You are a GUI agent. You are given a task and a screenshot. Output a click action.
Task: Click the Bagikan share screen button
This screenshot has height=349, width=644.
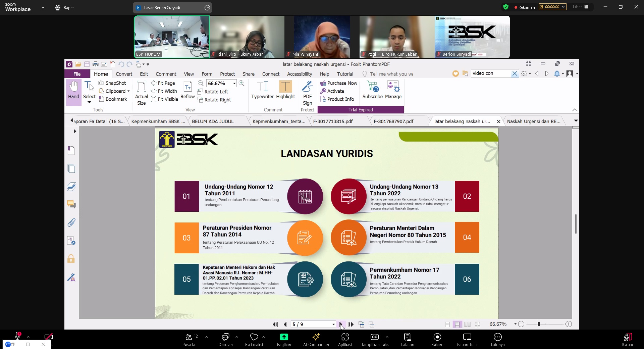[284, 339]
